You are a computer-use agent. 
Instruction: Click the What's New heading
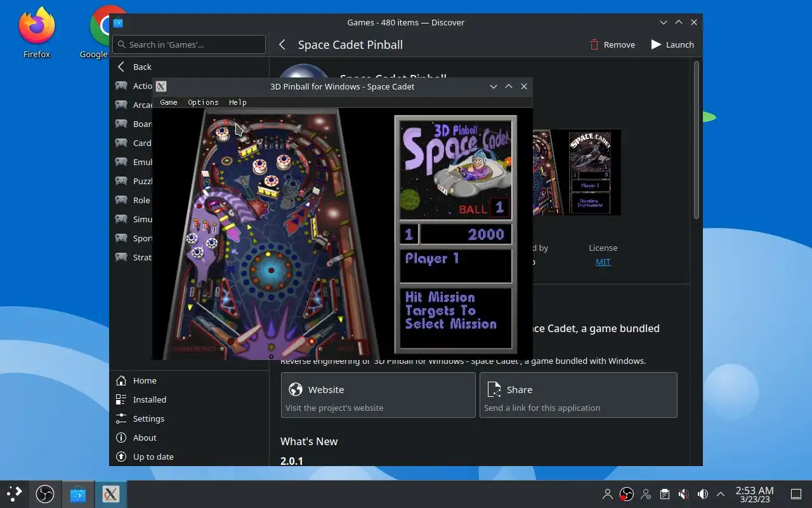[x=309, y=441]
